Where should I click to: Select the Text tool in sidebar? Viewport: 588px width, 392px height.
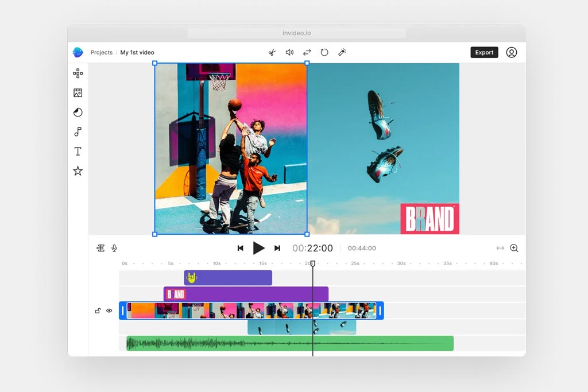point(78,152)
